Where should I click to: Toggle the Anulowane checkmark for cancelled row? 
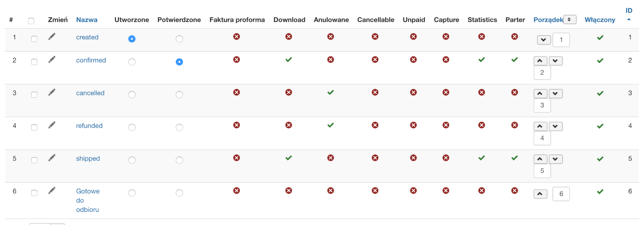coord(330,92)
